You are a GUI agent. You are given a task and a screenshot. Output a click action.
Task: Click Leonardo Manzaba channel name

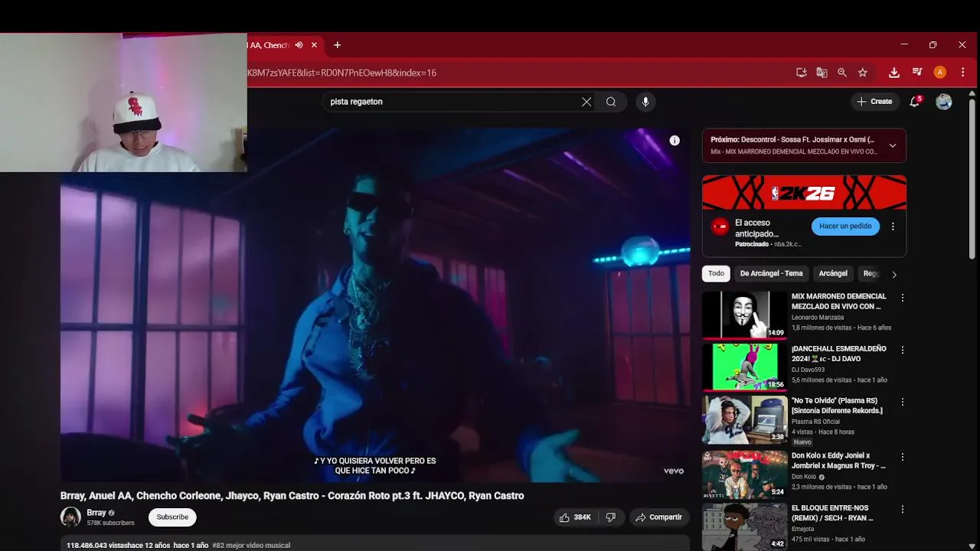818,318
